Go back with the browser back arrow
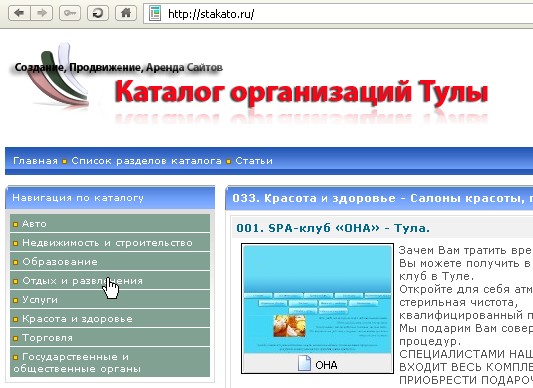533x388 pixels. [19, 14]
